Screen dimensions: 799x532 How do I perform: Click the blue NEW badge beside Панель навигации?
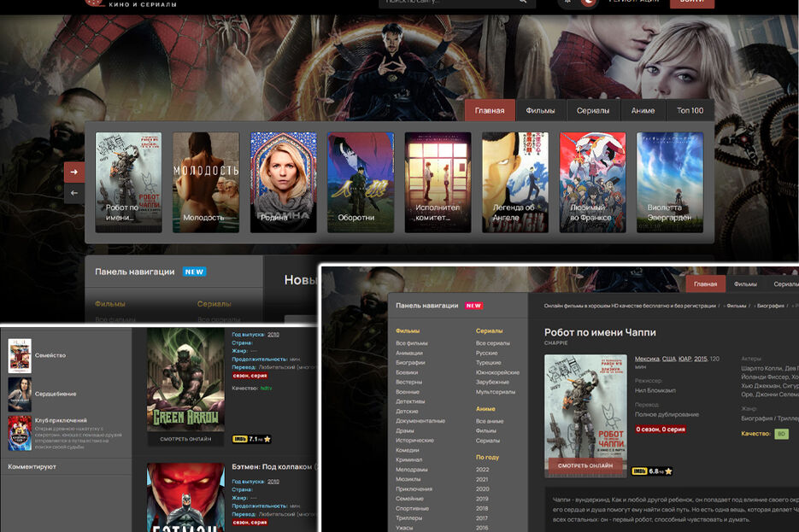click(194, 272)
